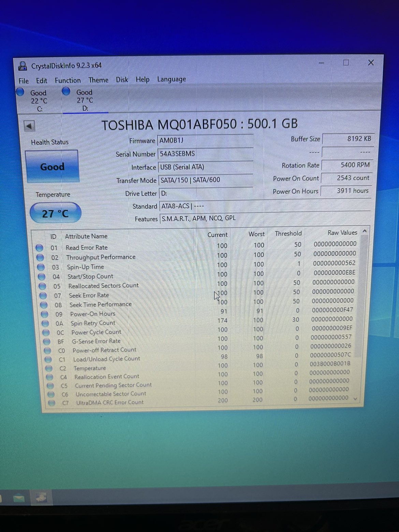Screen dimensions: 399x532
Task: Minimize the CrystalDiskInfo window
Action: pos(322,63)
